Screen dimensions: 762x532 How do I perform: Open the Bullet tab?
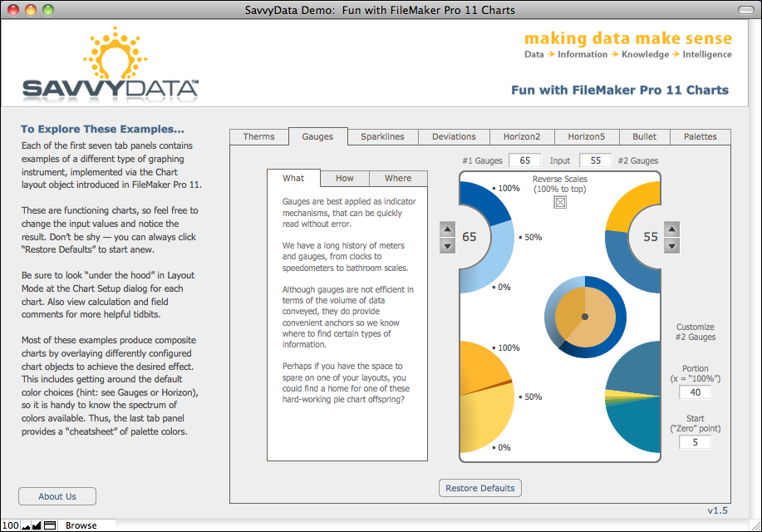[644, 136]
